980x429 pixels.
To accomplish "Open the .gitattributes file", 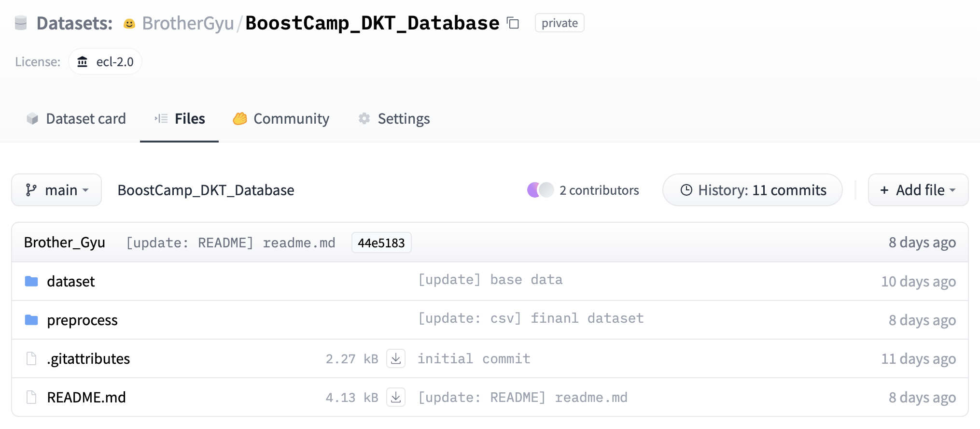I will coord(88,358).
